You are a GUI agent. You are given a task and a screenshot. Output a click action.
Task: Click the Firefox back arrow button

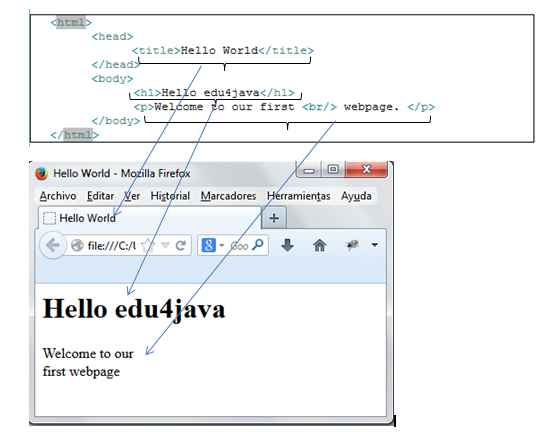click(x=53, y=245)
